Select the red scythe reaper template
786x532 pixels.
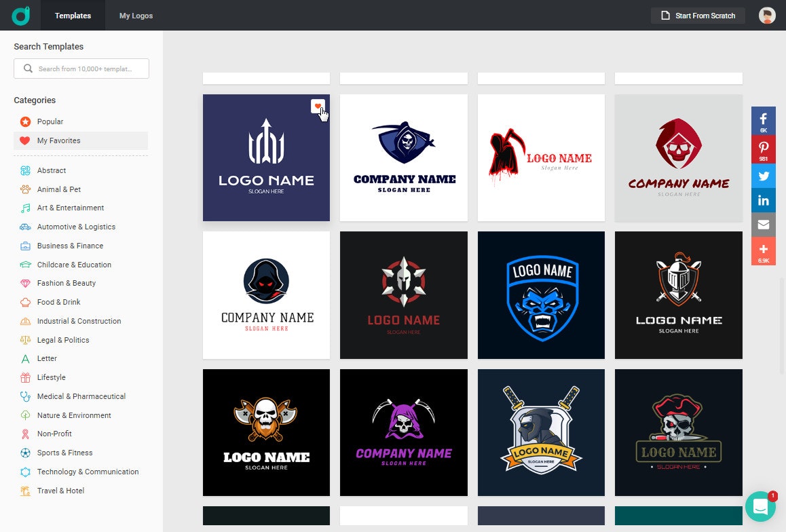pos(542,158)
